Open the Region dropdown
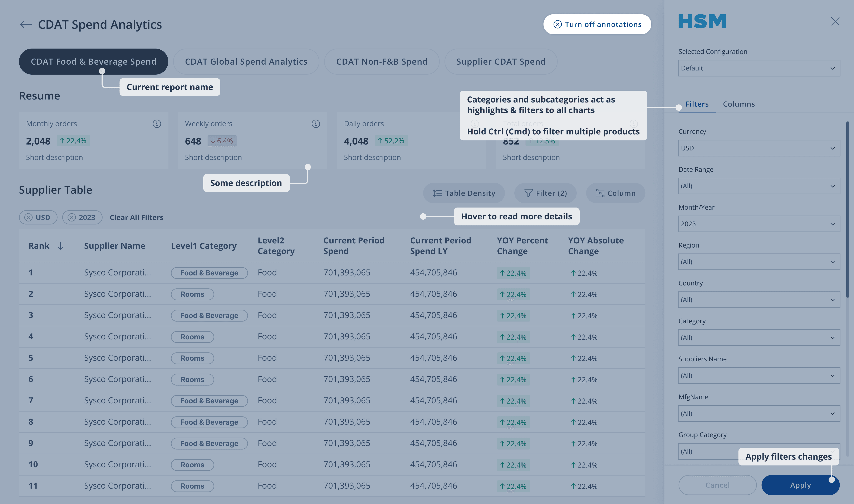 (759, 262)
